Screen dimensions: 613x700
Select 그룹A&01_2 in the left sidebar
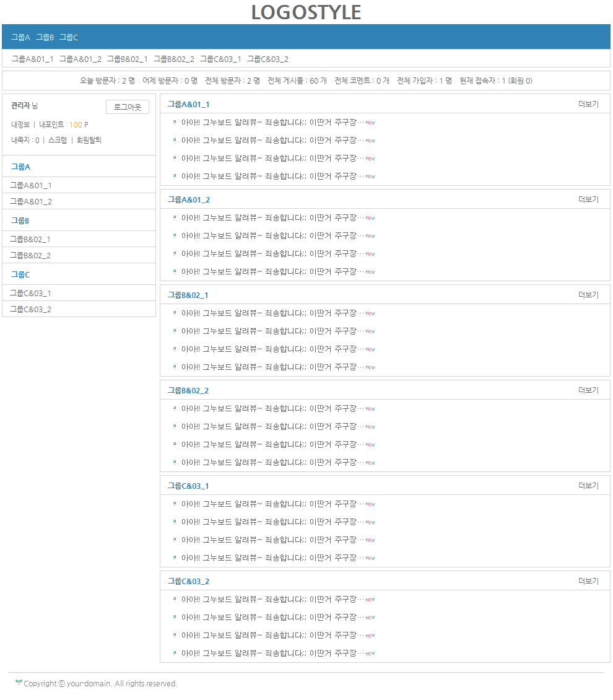click(31, 201)
